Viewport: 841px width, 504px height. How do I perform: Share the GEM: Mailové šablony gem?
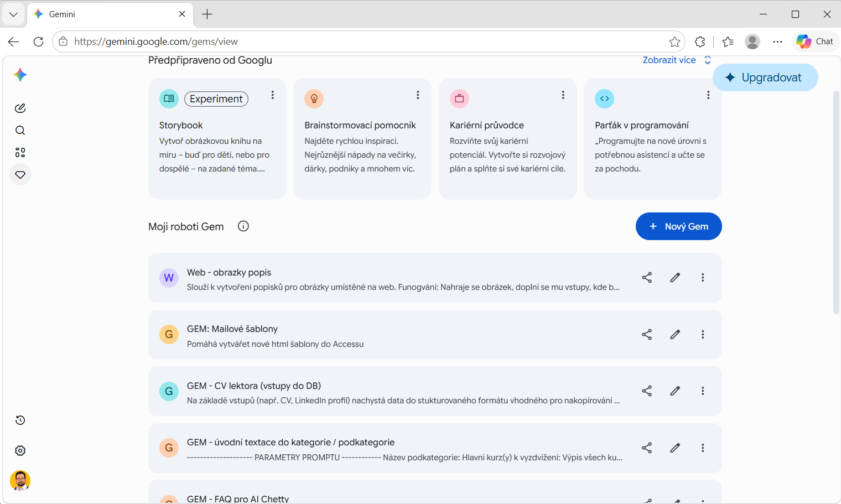[x=647, y=335]
